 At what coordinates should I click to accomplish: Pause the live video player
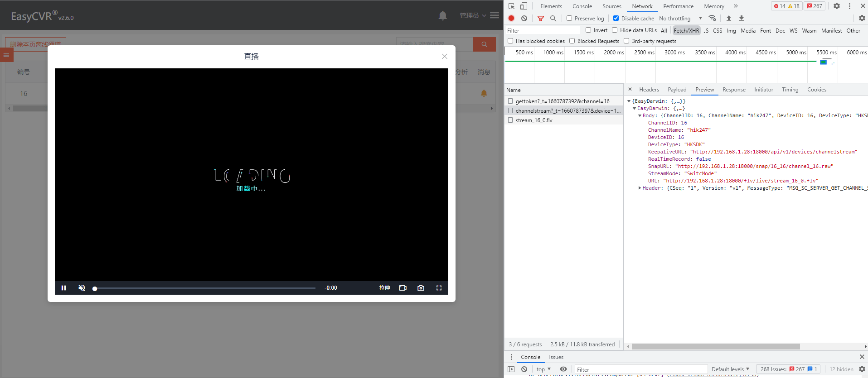pyautogui.click(x=64, y=288)
